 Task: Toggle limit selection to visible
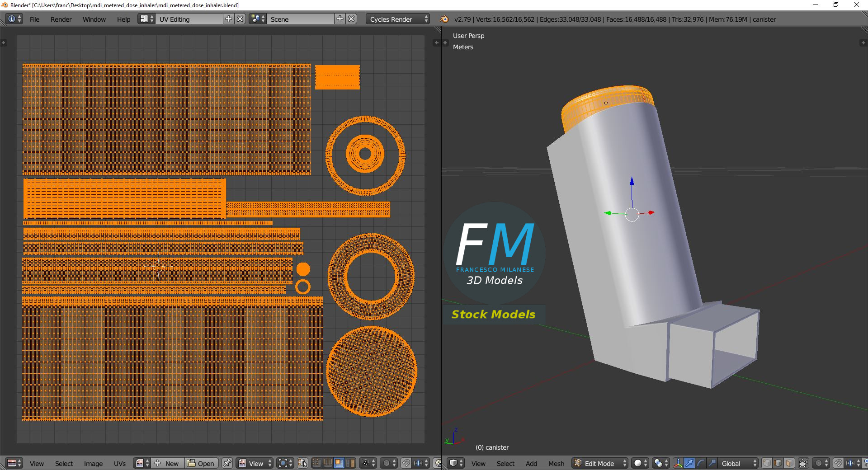[803, 463]
